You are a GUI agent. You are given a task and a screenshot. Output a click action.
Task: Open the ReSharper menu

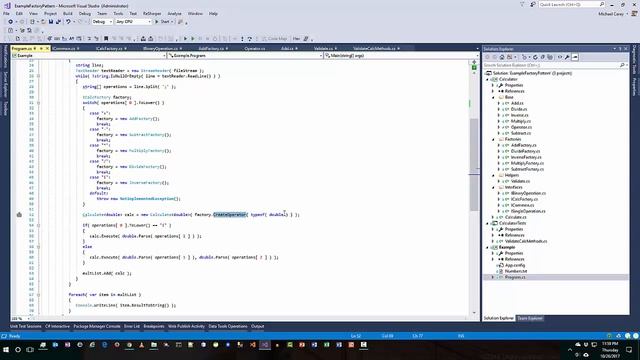click(x=152, y=13)
